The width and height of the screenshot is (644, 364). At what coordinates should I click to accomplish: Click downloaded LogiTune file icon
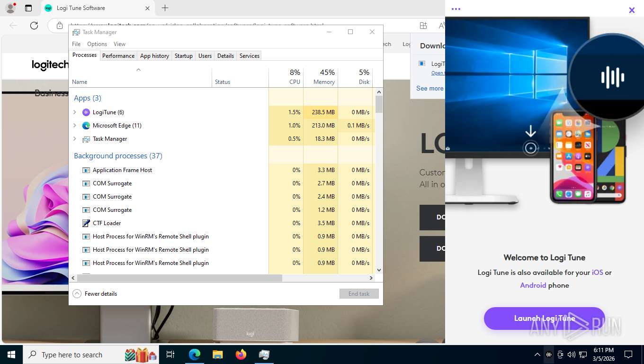point(422,64)
